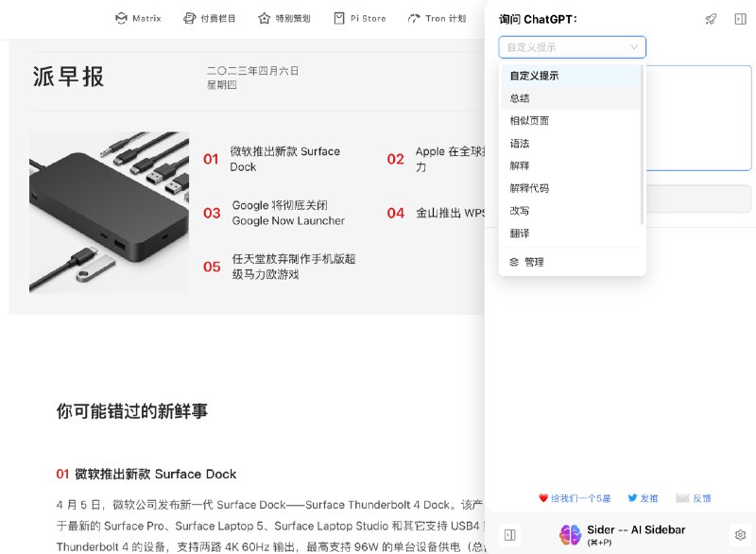Open the Tron 计划 nav item
Viewport: 756px width, 554px height.
[x=437, y=18]
